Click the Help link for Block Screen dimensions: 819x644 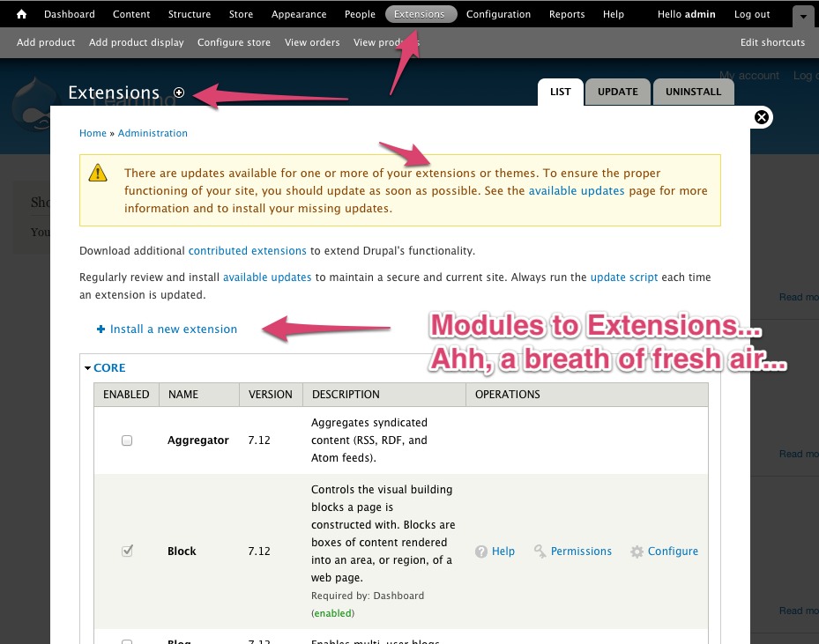click(x=503, y=551)
